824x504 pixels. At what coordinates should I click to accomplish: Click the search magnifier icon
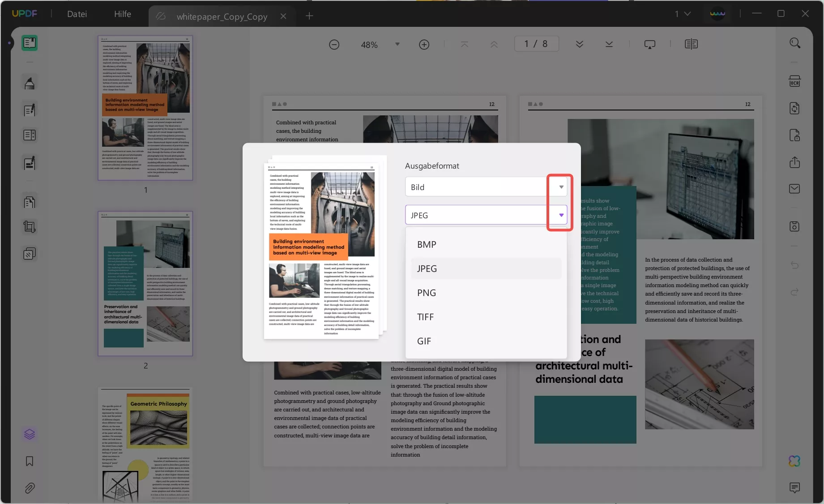[x=794, y=43]
